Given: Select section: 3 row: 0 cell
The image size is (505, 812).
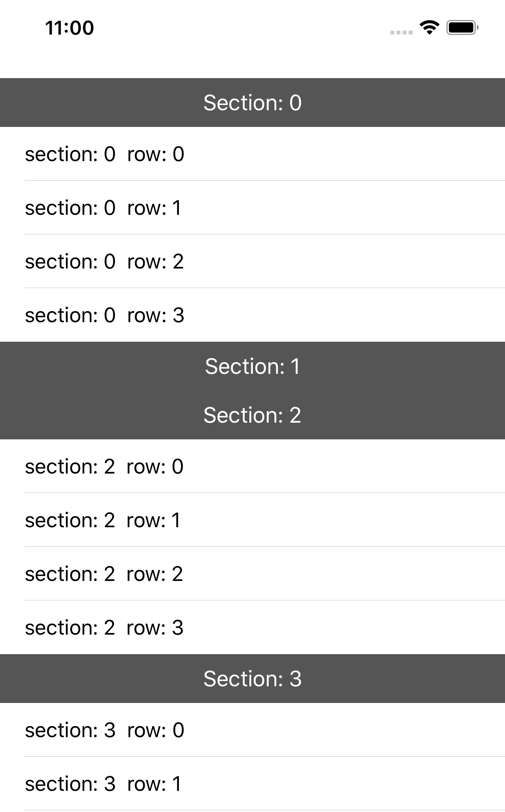Looking at the screenshot, I should click(x=252, y=730).
